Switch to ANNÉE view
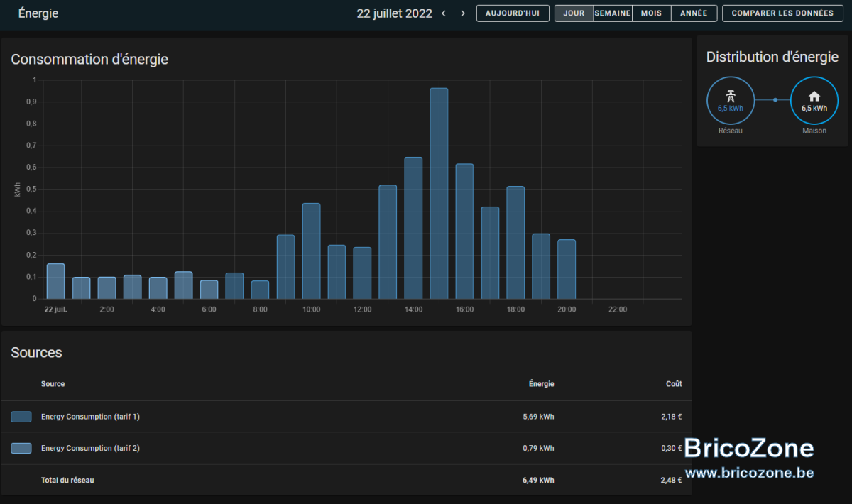The image size is (852, 504). tap(694, 13)
